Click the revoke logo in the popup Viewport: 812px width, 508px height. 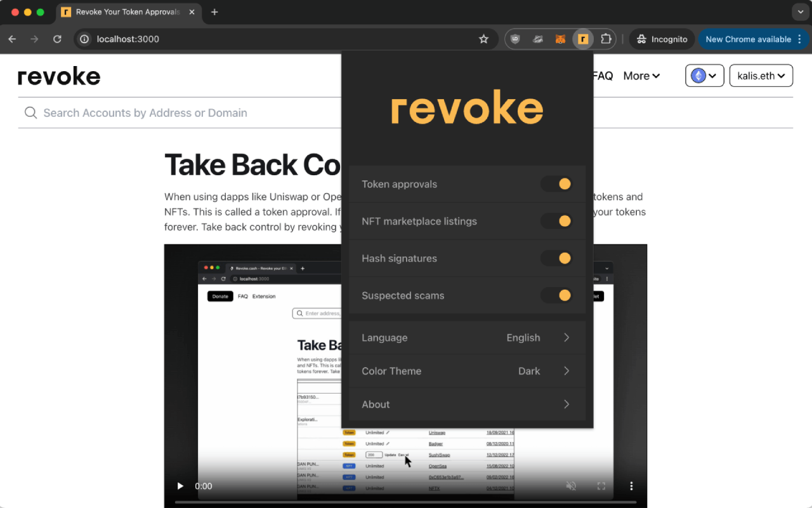click(x=467, y=107)
